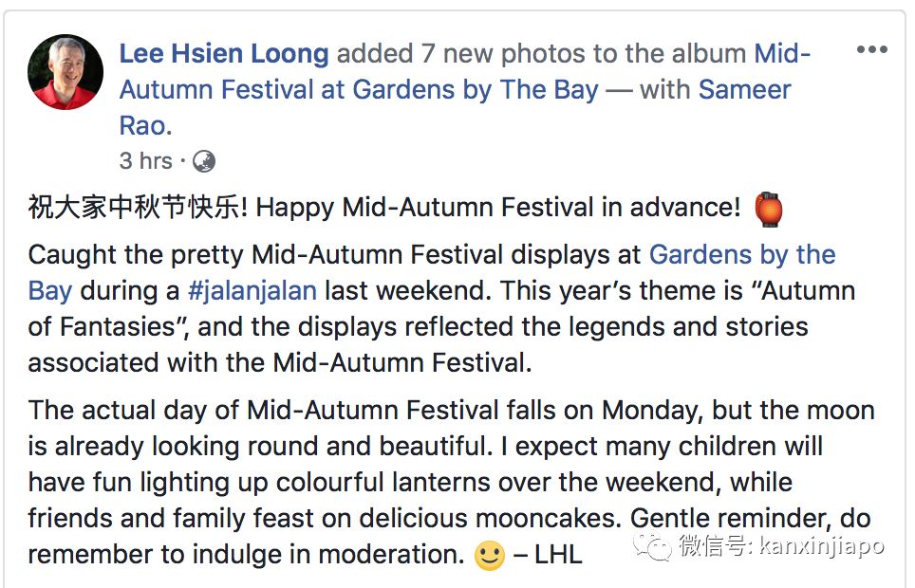The width and height of the screenshot is (915, 588).
Task: Click the globe public audience icon
Action: (x=203, y=161)
